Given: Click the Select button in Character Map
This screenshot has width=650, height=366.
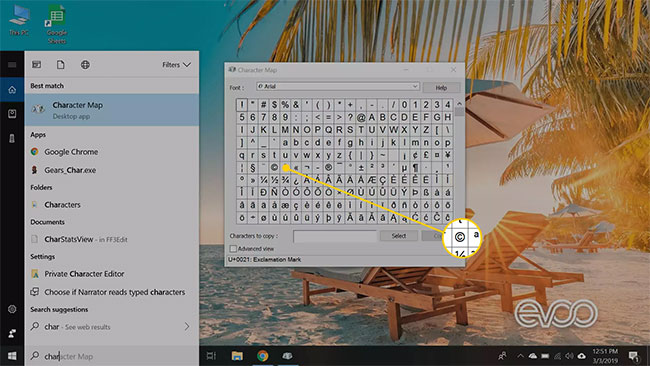Looking at the screenshot, I should pos(399,236).
